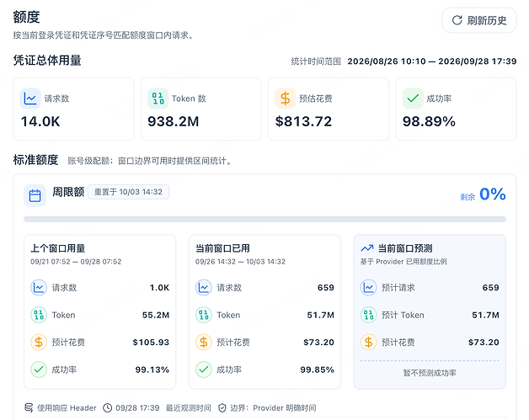529x420 pixels.
Task: Click the 预计花费 dollar icon in 上个窗口用量
Action: pos(39,342)
